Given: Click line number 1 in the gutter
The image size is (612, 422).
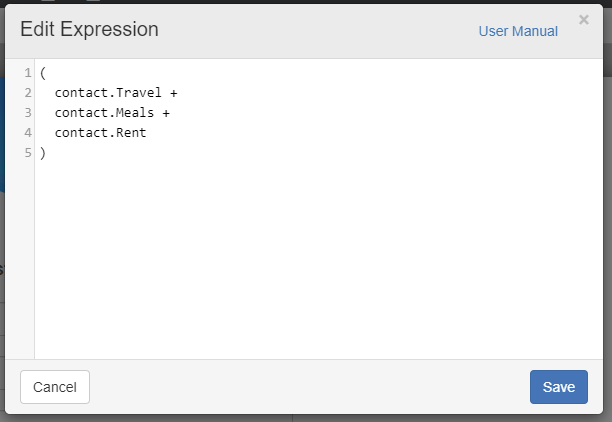Looking at the screenshot, I should [x=28, y=73].
